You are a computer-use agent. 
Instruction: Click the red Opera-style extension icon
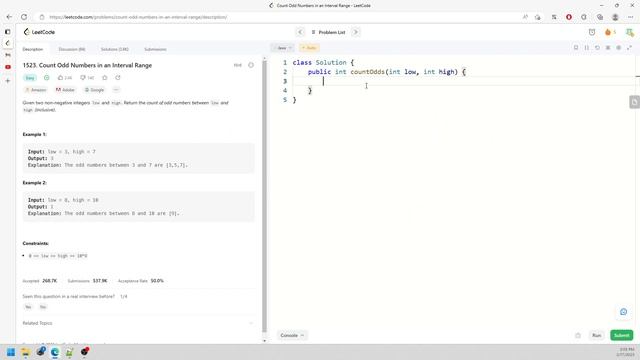pos(569,17)
